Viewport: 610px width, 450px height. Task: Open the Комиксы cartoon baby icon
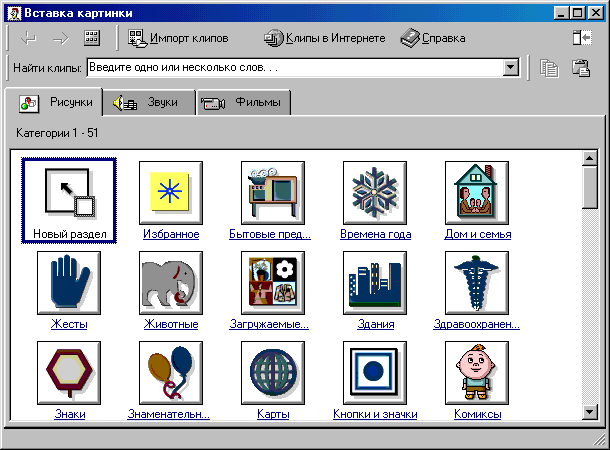(x=477, y=373)
